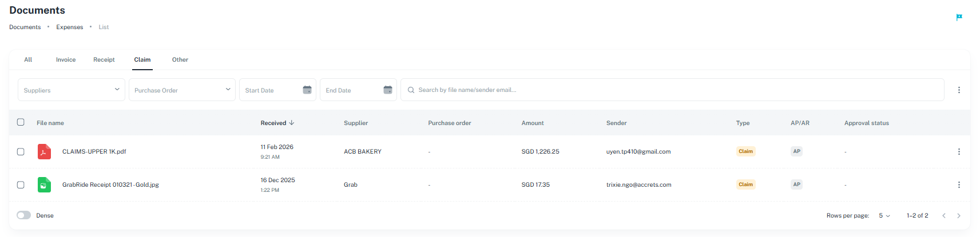Viewport: 980px width, 237px height.
Task: Open row actions for GrabRide Receipt row
Action: click(x=959, y=184)
